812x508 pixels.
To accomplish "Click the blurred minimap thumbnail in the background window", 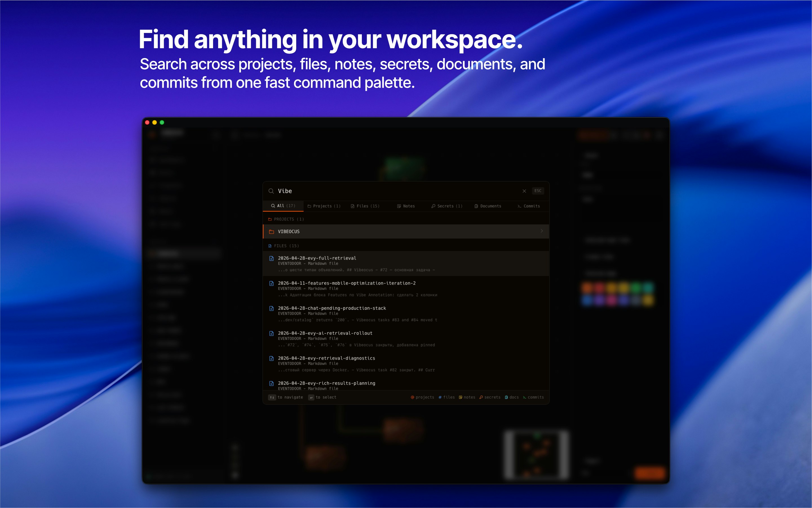I will point(537,455).
